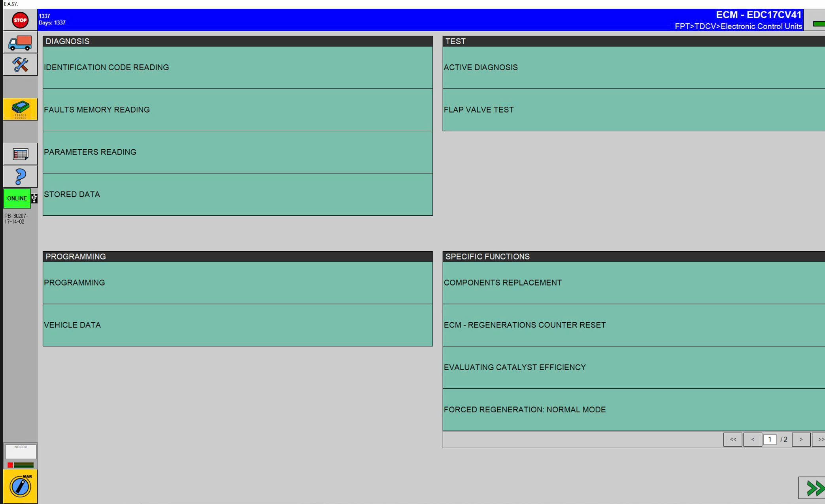The image size is (825, 504).
Task: Click the wrench and hammer tools icon
Action: click(20, 65)
